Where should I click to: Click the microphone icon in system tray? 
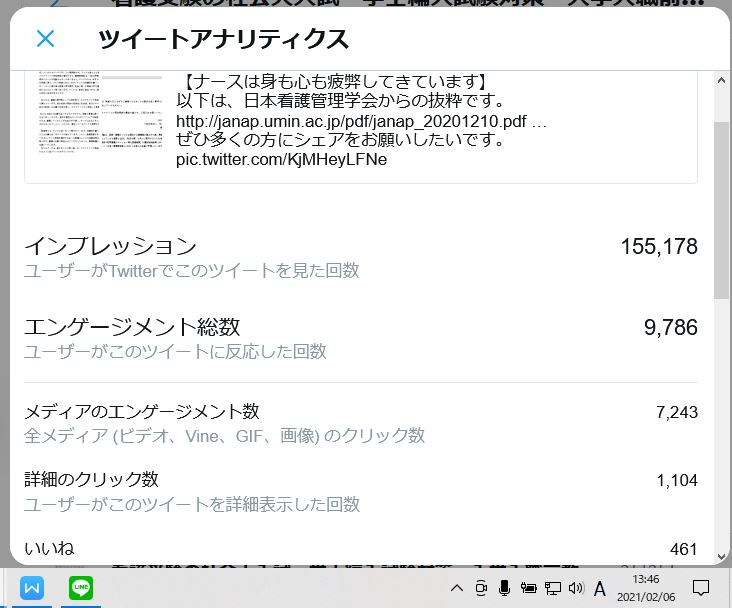(x=505, y=588)
